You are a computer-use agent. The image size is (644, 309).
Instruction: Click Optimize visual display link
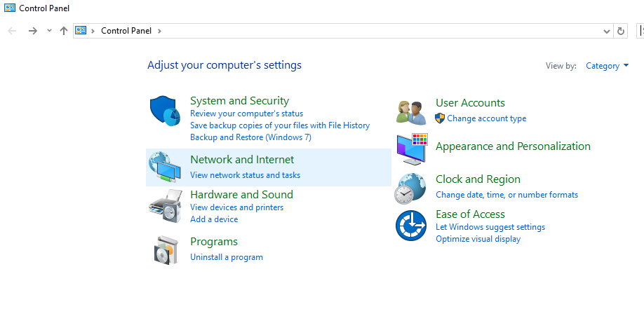coord(478,239)
